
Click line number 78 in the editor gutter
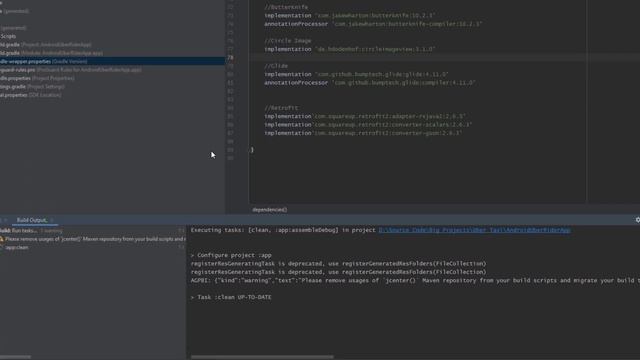[x=231, y=58]
